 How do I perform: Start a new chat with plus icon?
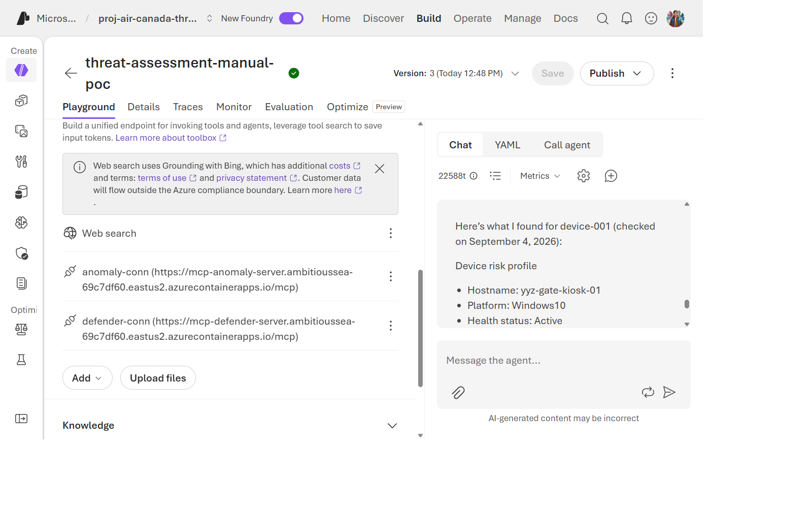[x=611, y=176]
